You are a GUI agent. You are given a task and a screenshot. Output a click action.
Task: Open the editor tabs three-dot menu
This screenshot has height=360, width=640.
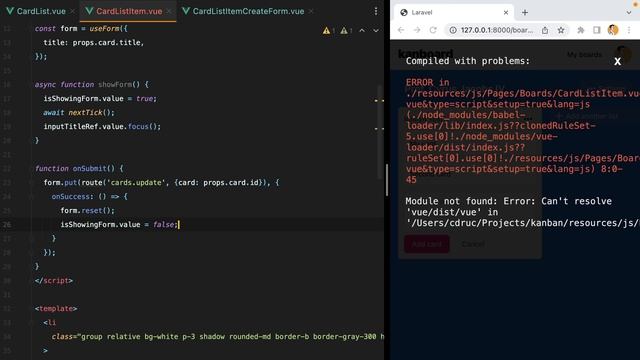[376, 11]
